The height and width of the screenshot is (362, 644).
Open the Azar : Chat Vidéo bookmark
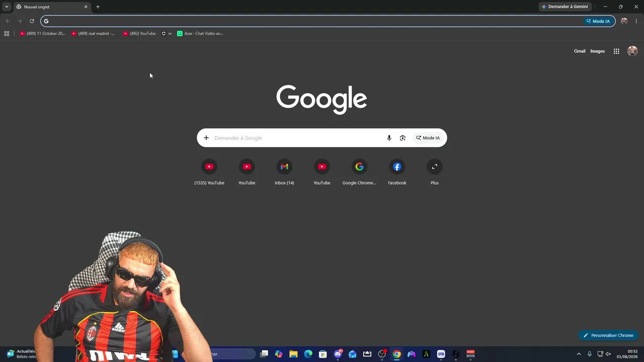(x=200, y=34)
